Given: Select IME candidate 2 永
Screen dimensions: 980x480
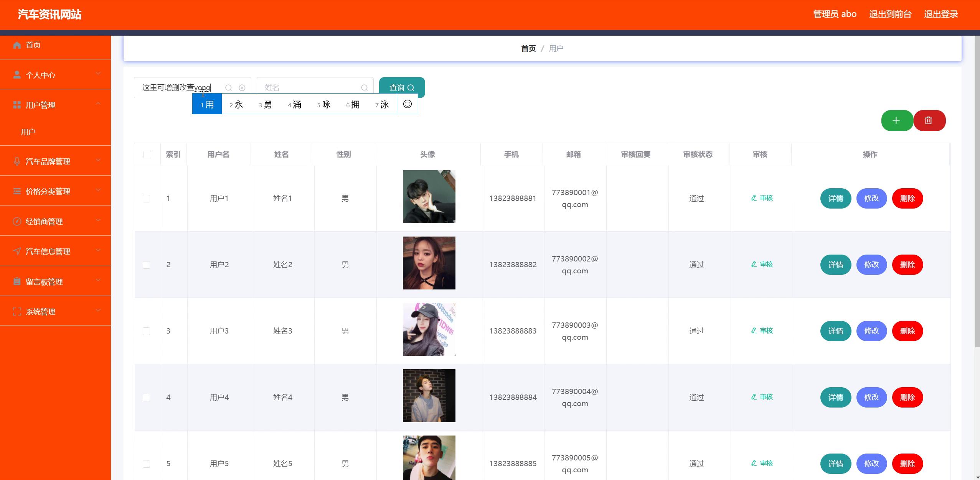Looking at the screenshot, I should 236,104.
